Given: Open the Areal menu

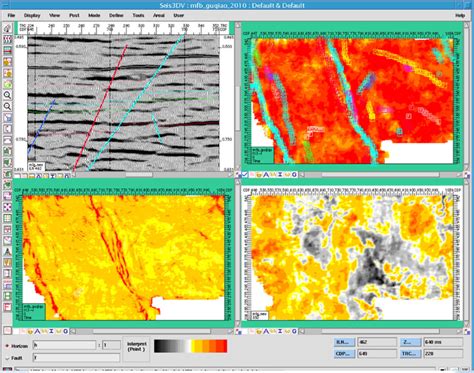Looking at the screenshot, I should click(159, 15).
